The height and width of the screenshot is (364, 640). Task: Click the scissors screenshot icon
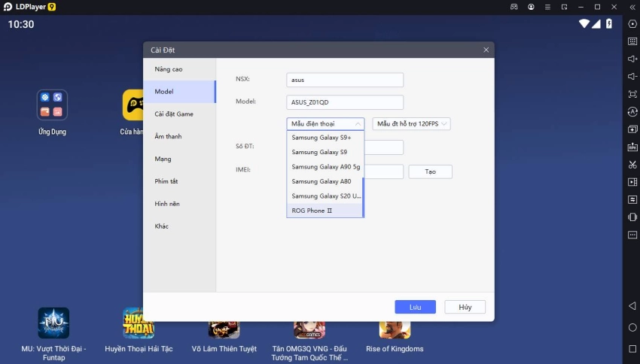click(632, 165)
